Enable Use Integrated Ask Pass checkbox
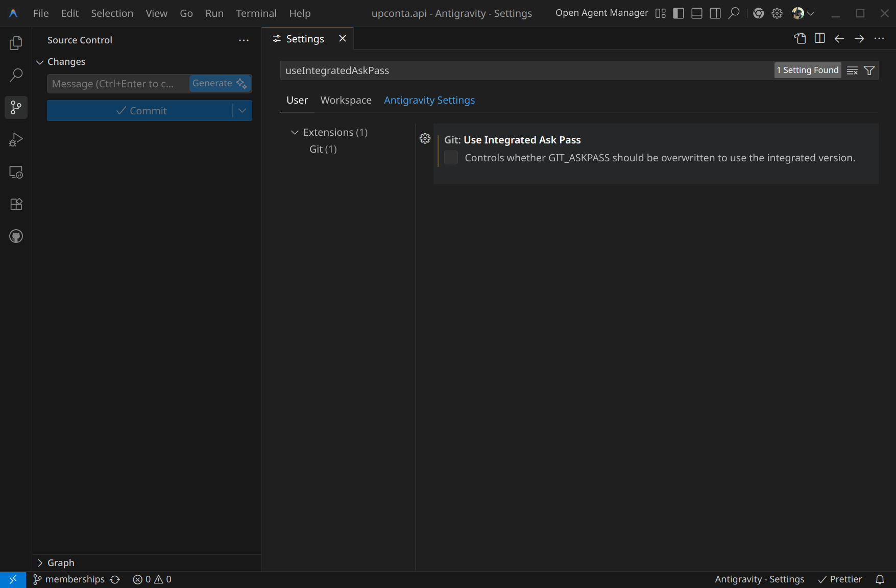Image resolution: width=896 pixels, height=588 pixels. [451, 158]
